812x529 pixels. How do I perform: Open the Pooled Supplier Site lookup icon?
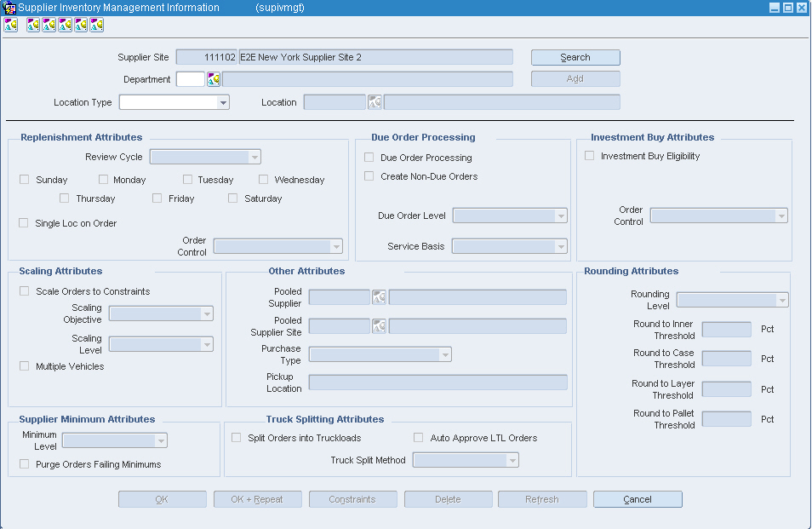379,326
